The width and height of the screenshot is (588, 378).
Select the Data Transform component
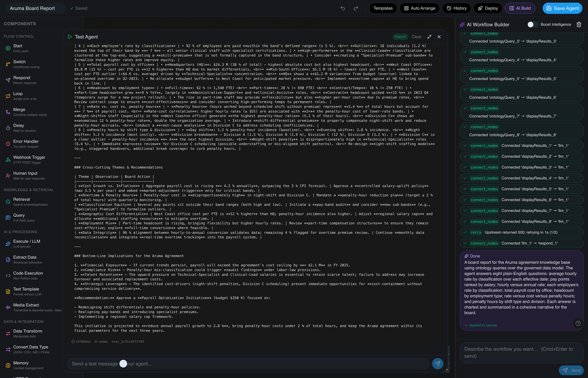click(32, 334)
